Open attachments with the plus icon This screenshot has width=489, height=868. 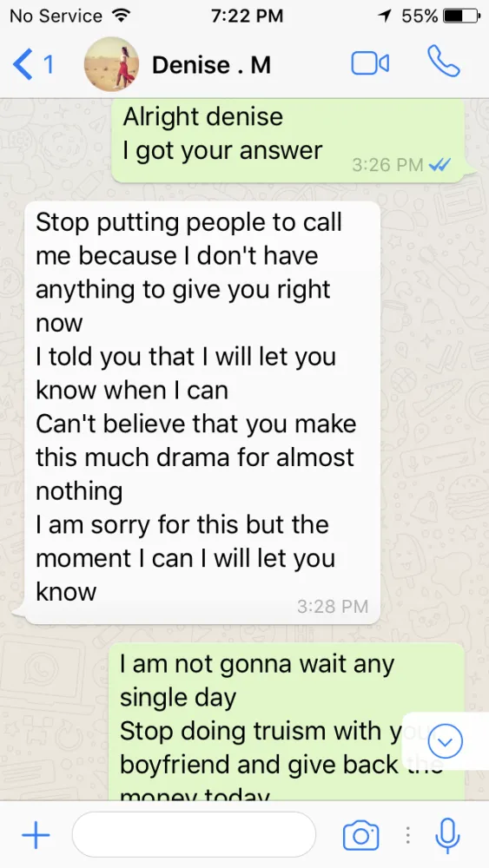point(36,834)
